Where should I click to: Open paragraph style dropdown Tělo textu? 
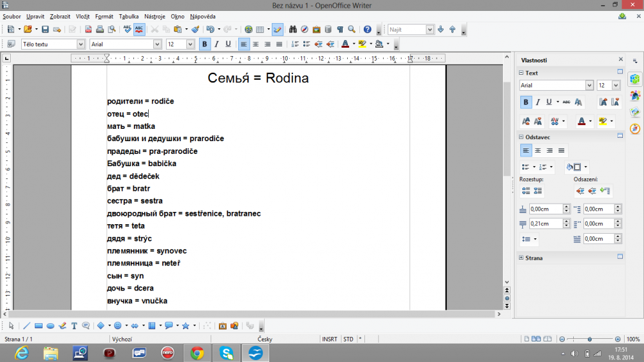coord(80,44)
